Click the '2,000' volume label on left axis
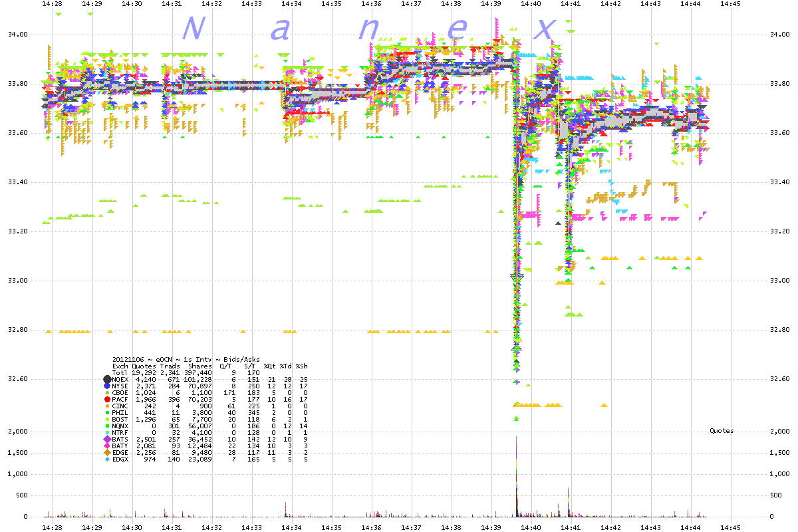This screenshot has height=532, width=798. tap(19, 432)
